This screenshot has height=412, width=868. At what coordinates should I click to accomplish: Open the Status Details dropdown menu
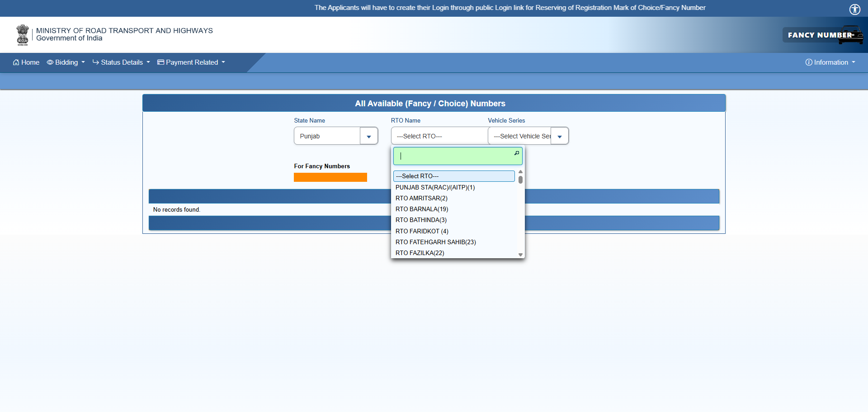(x=121, y=62)
